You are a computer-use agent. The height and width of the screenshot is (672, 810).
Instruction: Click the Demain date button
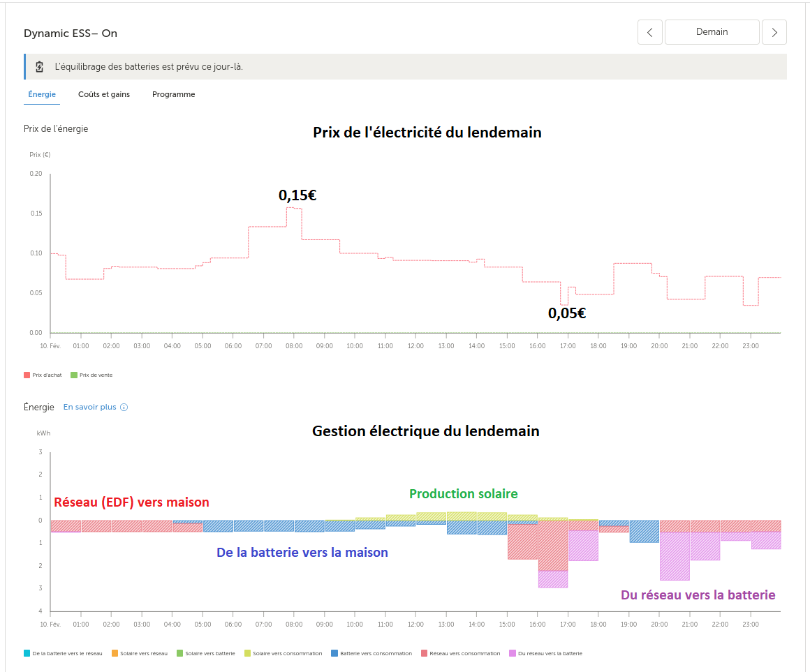click(x=712, y=32)
